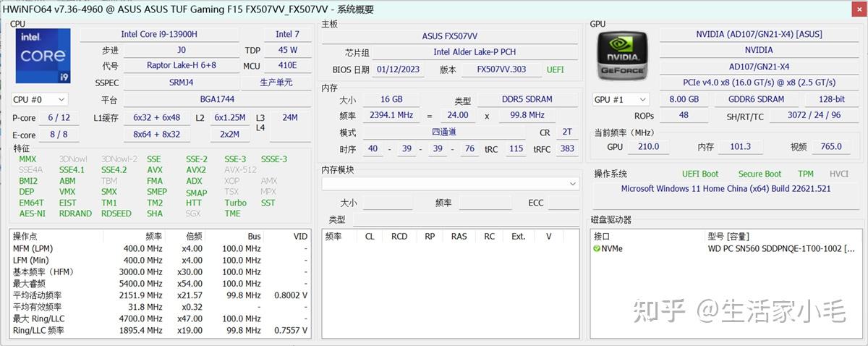Select the 最大睿频 row
868x346 pixels.
[160, 283]
